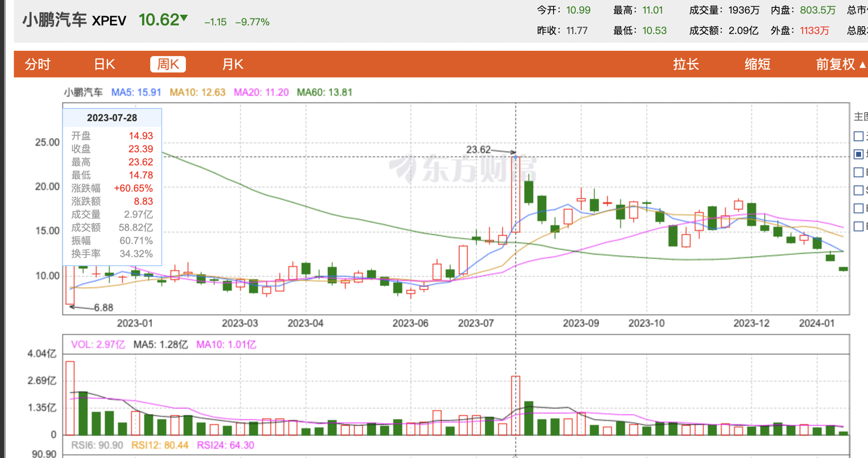Tick the first checkbox under 主图 header
This screenshot has height=458, width=868.
pyautogui.click(x=858, y=136)
